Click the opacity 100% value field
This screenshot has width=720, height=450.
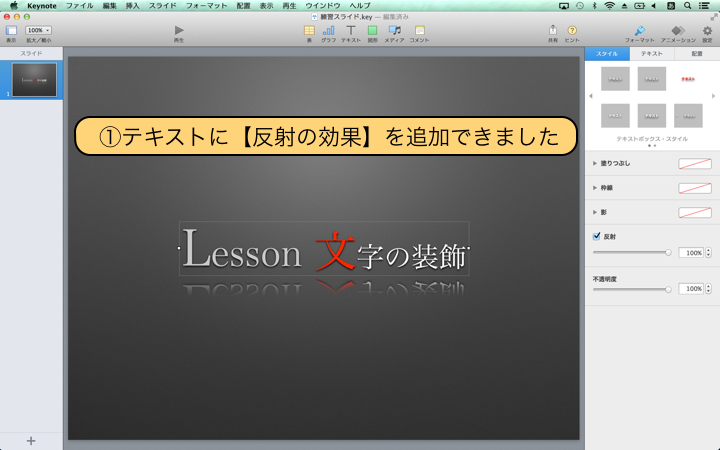tap(691, 288)
